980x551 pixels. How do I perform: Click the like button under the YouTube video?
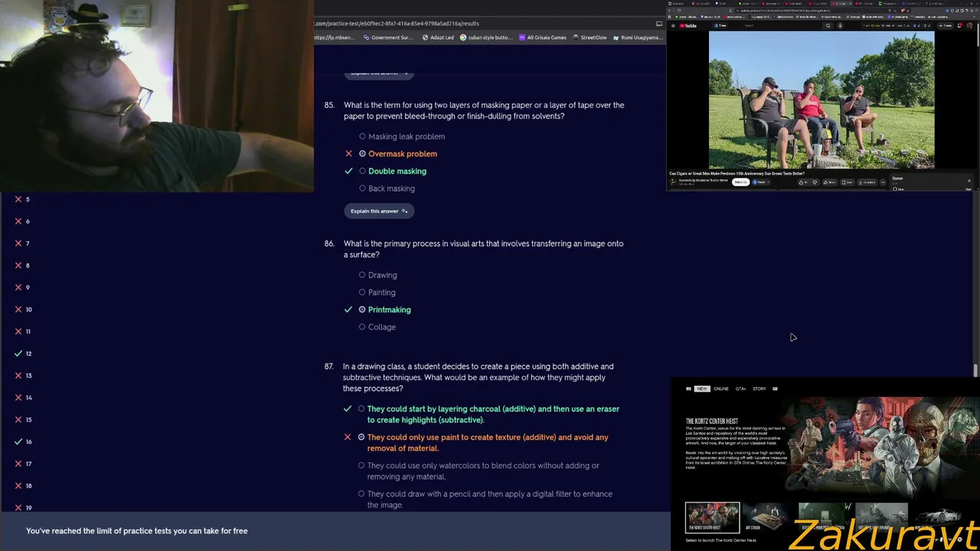(802, 182)
